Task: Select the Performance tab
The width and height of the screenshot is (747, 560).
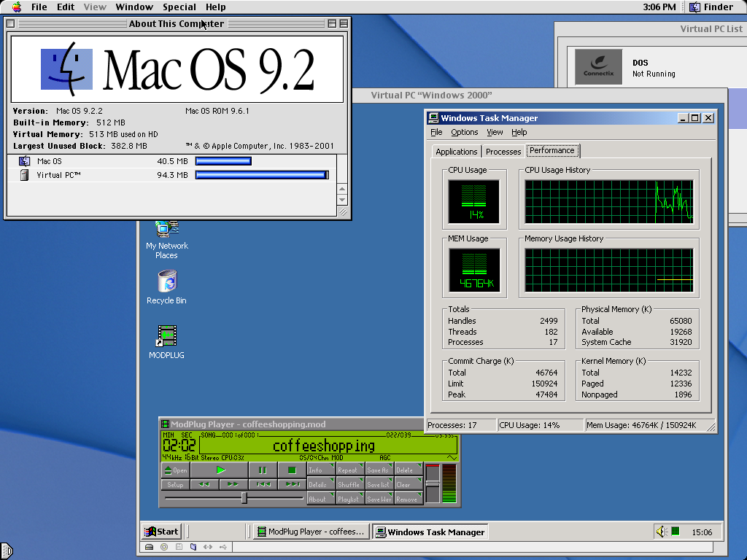Action: pos(552,150)
